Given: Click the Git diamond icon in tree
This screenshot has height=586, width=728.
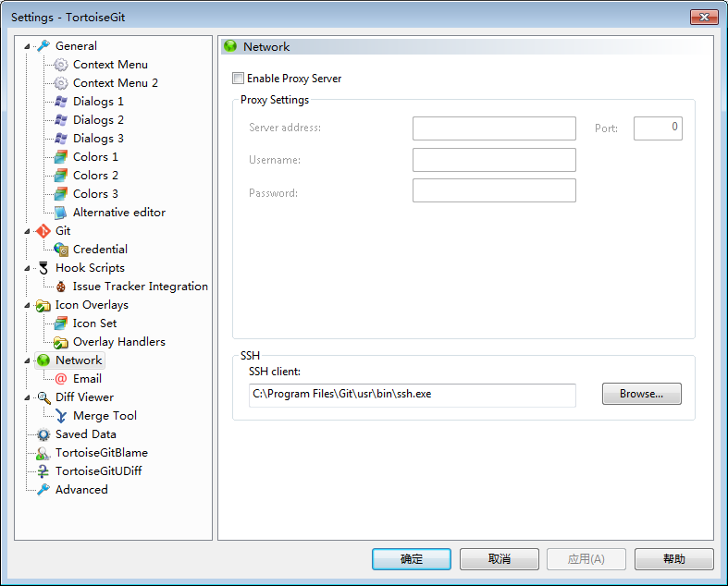Looking at the screenshot, I should pos(43,231).
